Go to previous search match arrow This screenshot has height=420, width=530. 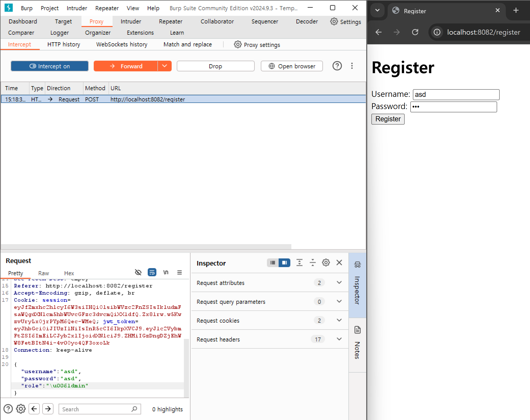[34, 409]
